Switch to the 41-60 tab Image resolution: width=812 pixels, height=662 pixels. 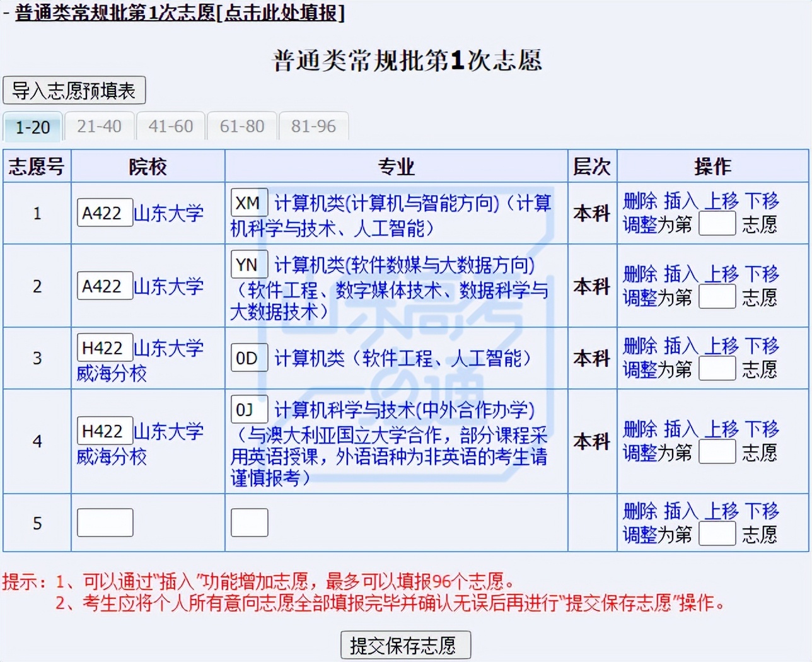pos(171,127)
